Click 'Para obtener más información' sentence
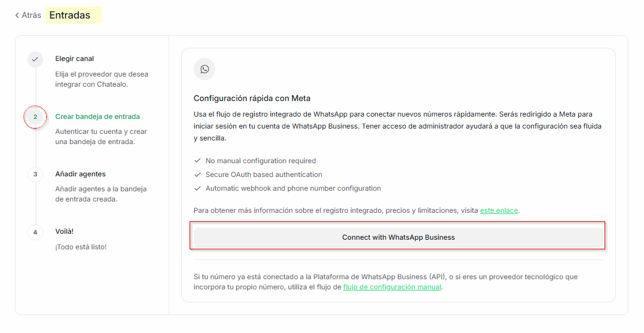Viewport: 644px width, 333px height. coord(356,210)
